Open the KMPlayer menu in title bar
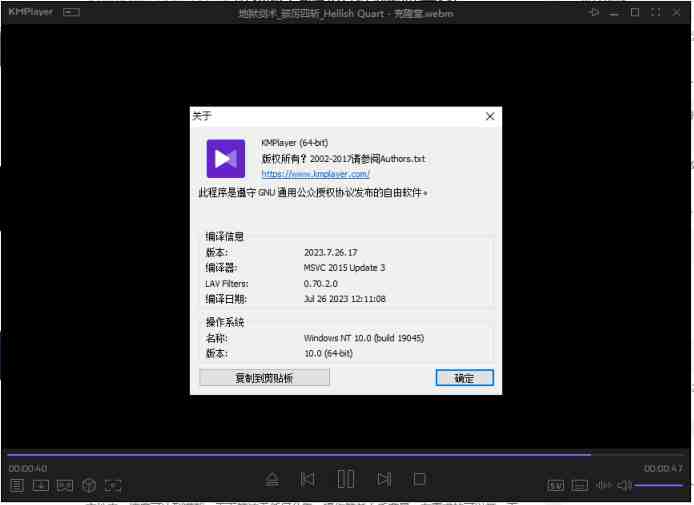Screen dimensions: 694x505 [31, 12]
